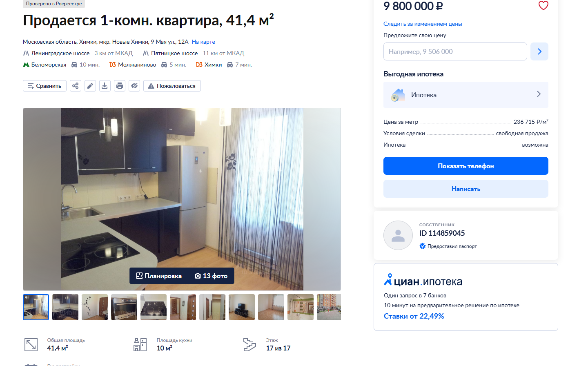The image size is (588, 366).
Task: Click the print icon button
Action: (x=120, y=86)
